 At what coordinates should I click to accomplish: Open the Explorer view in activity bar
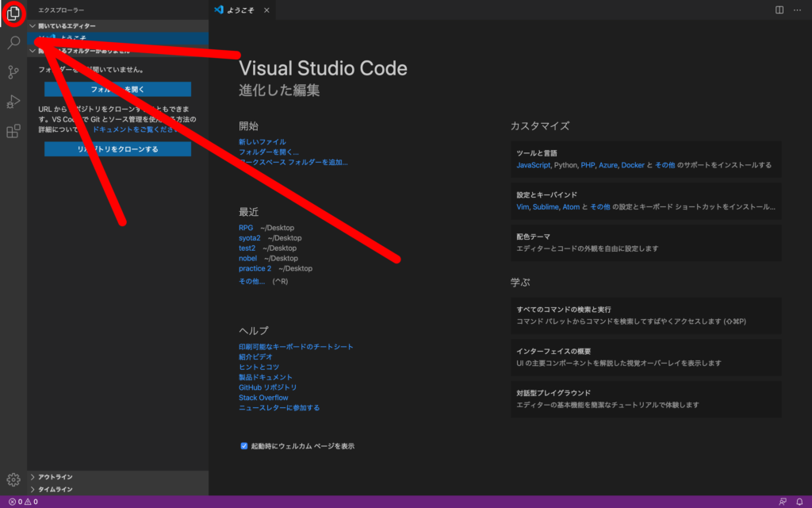[x=13, y=13]
